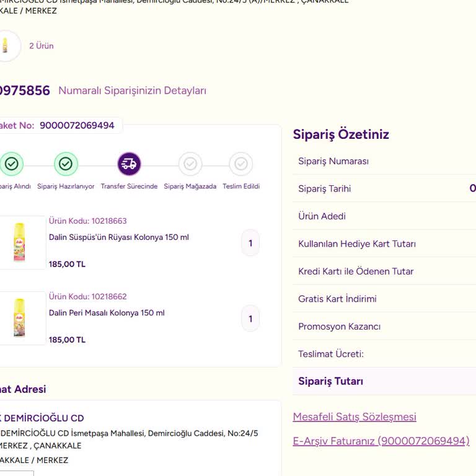Viewport: 476px width, 476px height.
Task: Click Promosyon Kazancı row
Action: pyautogui.click(x=384, y=327)
